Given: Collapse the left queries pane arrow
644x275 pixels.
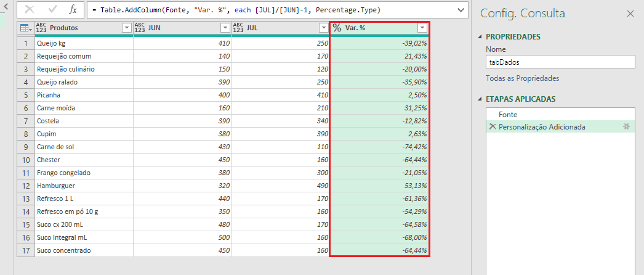Looking at the screenshot, I should pyautogui.click(x=6, y=6).
